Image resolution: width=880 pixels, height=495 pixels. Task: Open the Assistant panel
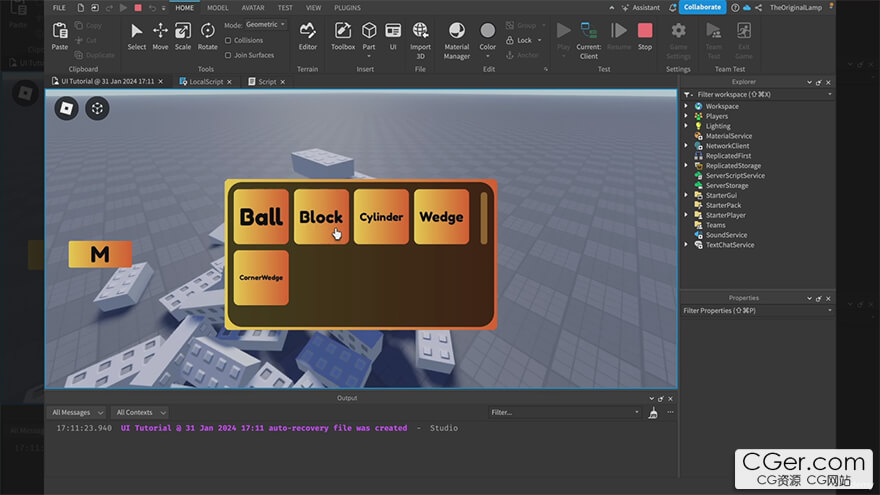click(x=641, y=7)
